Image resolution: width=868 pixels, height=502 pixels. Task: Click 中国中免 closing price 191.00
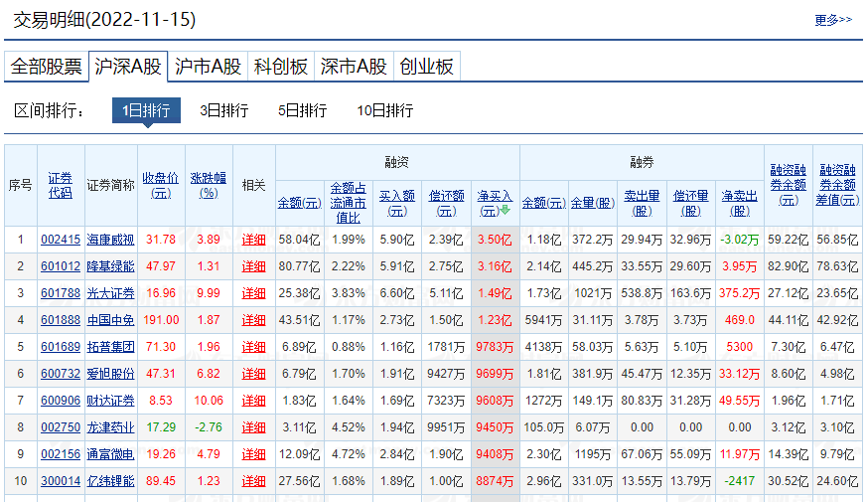pos(161,320)
